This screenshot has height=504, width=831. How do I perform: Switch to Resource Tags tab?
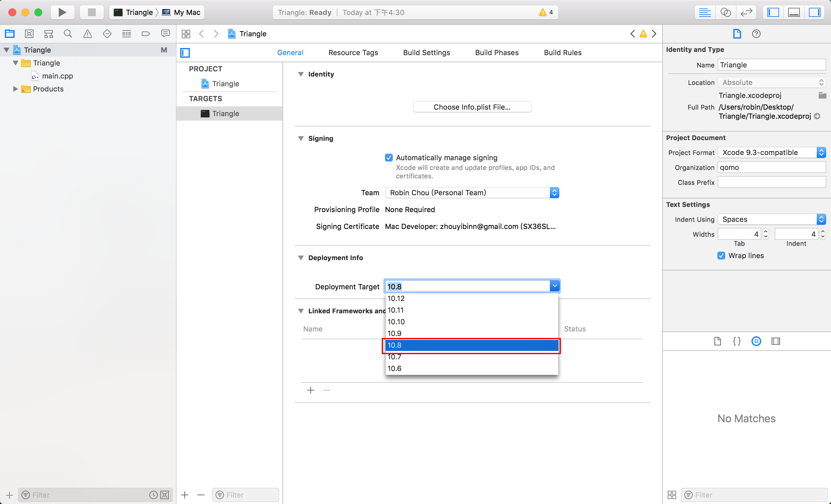click(353, 53)
